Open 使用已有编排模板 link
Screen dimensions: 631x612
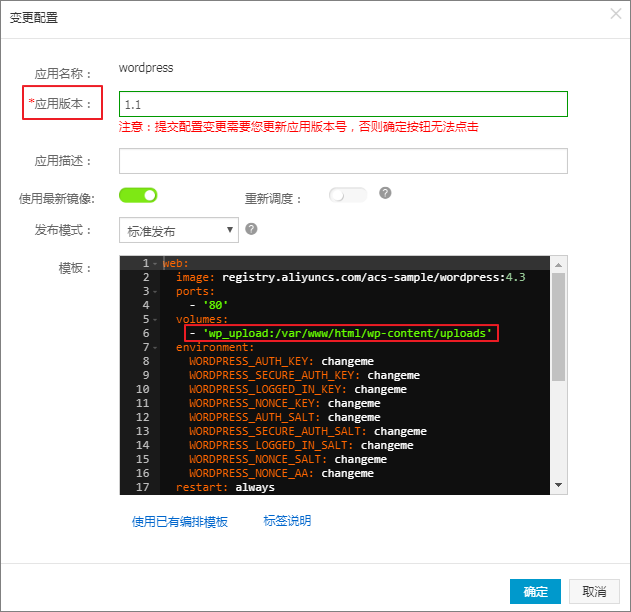179,522
